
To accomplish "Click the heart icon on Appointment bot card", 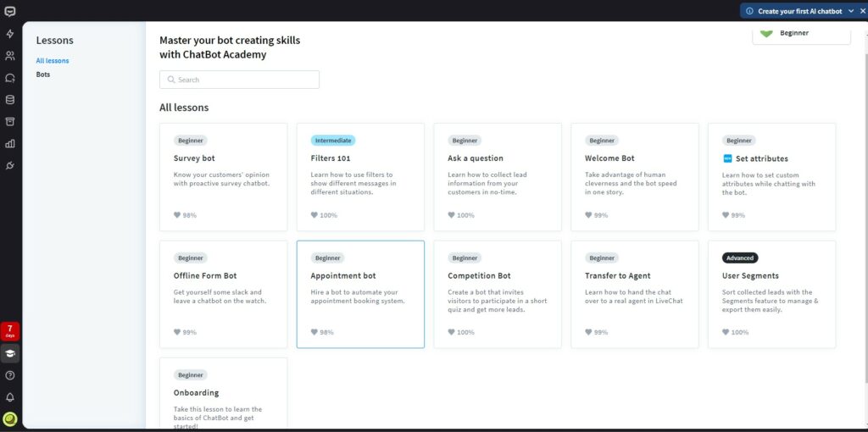I will coord(314,332).
